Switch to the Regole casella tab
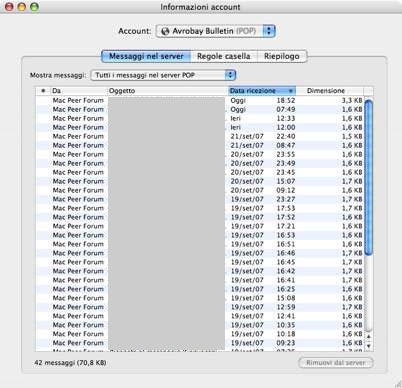 pyautogui.click(x=224, y=56)
